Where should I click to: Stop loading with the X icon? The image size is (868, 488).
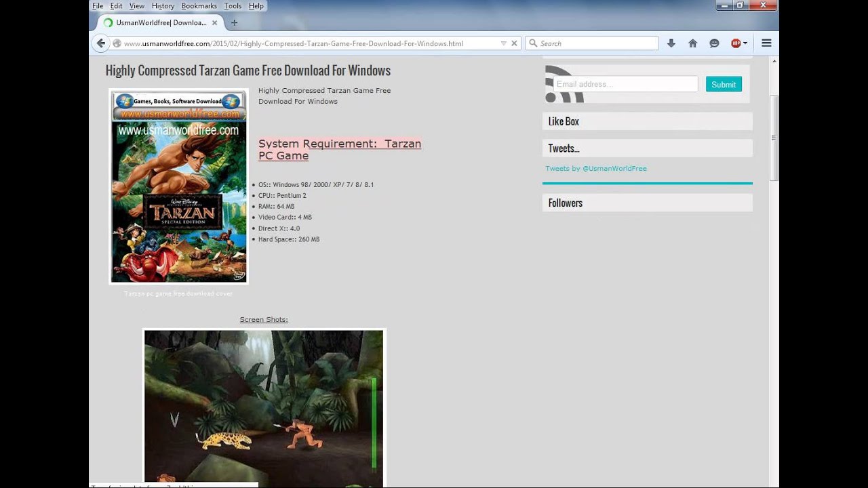[x=514, y=43]
